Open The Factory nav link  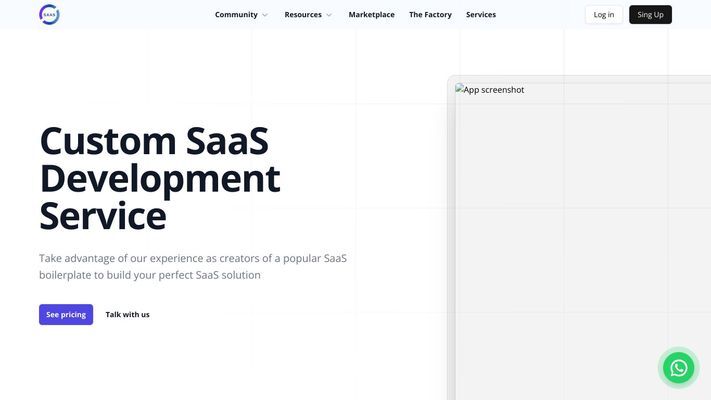pyautogui.click(x=430, y=15)
